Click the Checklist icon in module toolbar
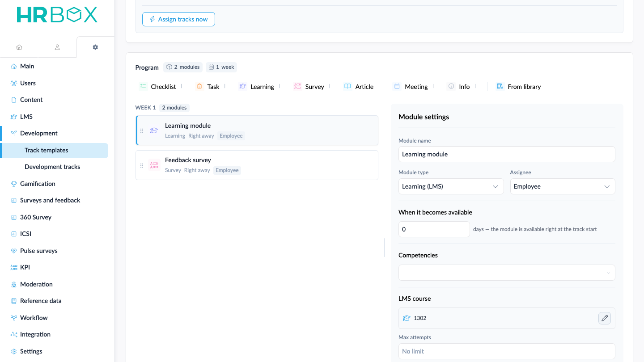This screenshot has width=644, height=362. coord(143,86)
